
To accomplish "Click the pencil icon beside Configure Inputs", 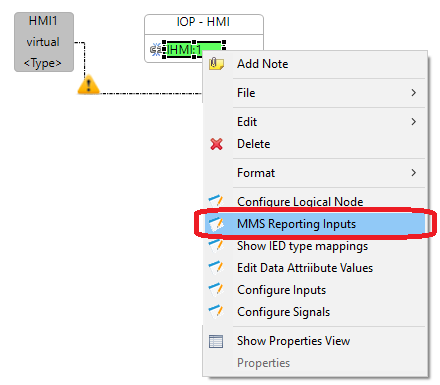I will pos(216,289).
